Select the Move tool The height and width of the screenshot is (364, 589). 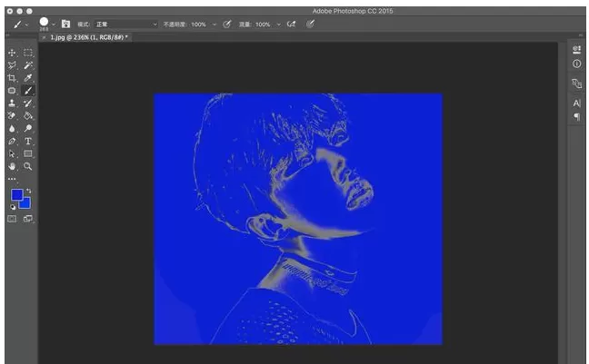click(x=12, y=53)
